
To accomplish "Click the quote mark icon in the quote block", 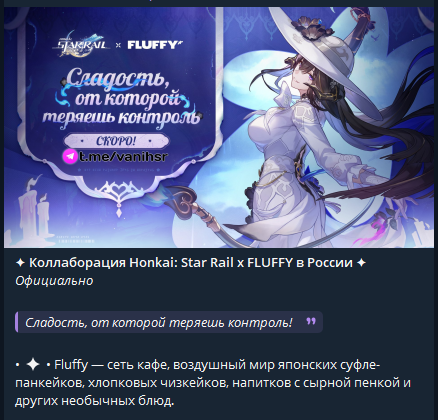I will point(311,321).
